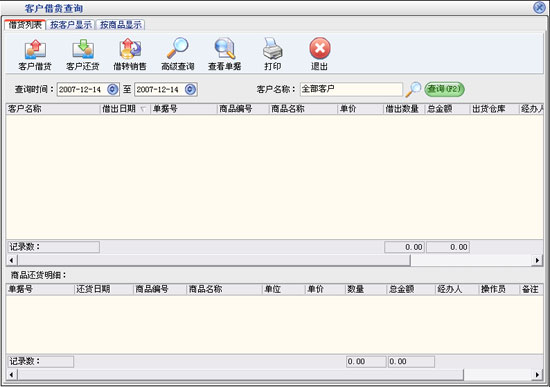Click the upper table 总金额 column header
Viewport: 550px width, 387px height.
pyautogui.click(x=447, y=109)
